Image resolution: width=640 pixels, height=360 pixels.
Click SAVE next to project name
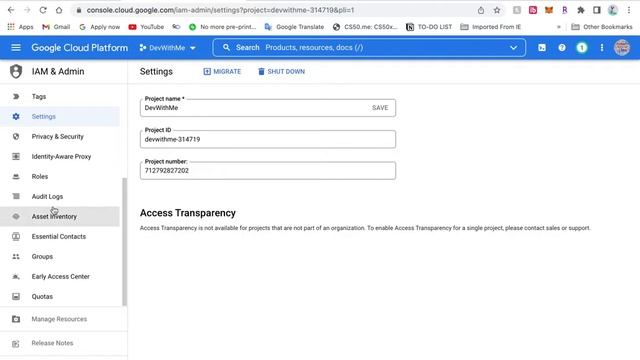(380, 108)
